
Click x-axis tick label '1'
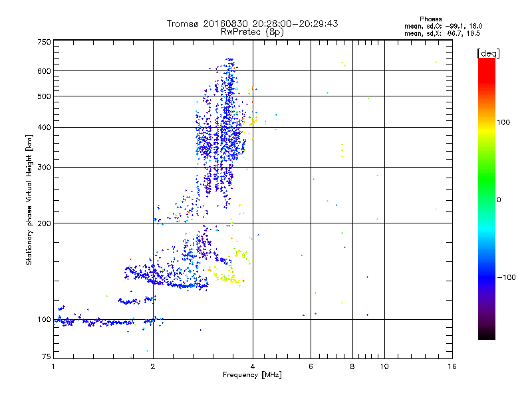tap(53, 366)
